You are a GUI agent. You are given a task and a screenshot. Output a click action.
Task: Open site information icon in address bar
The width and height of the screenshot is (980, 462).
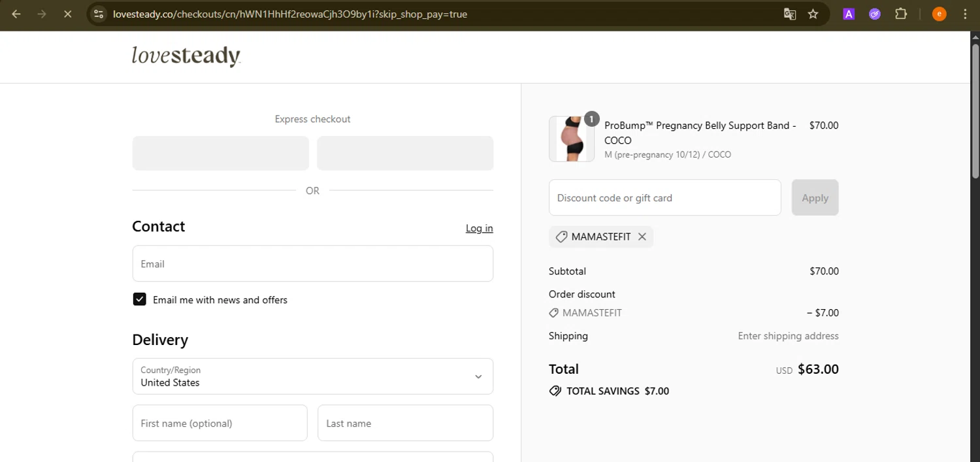(99, 14)
